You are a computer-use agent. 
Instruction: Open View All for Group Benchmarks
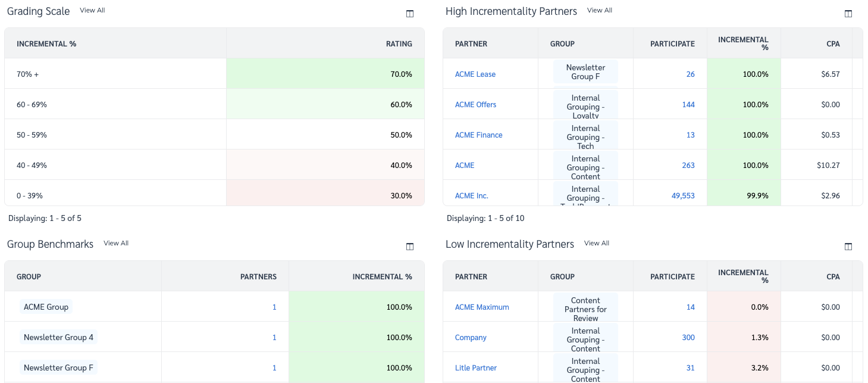(115, 242)
